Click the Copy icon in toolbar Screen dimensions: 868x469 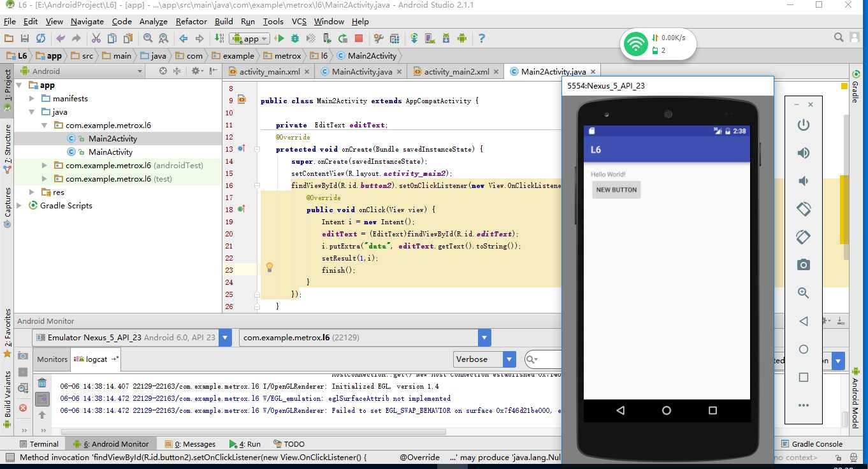pos(112,38)
